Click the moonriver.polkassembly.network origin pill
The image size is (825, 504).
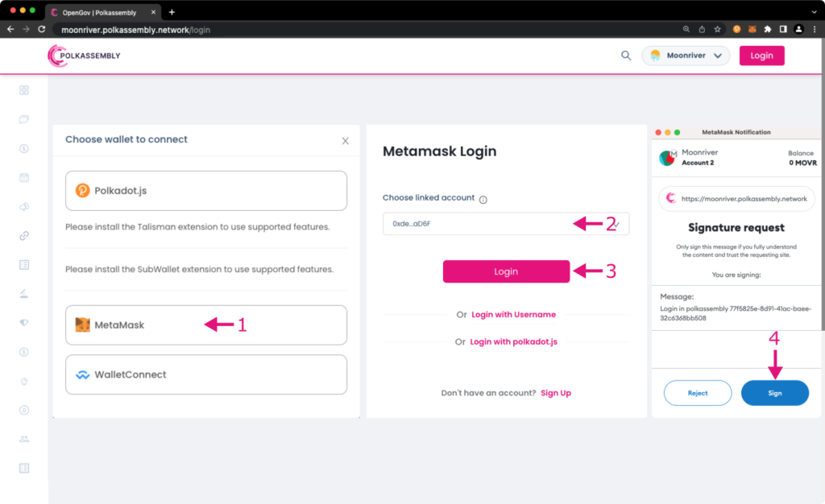click(x=736, y=199)
